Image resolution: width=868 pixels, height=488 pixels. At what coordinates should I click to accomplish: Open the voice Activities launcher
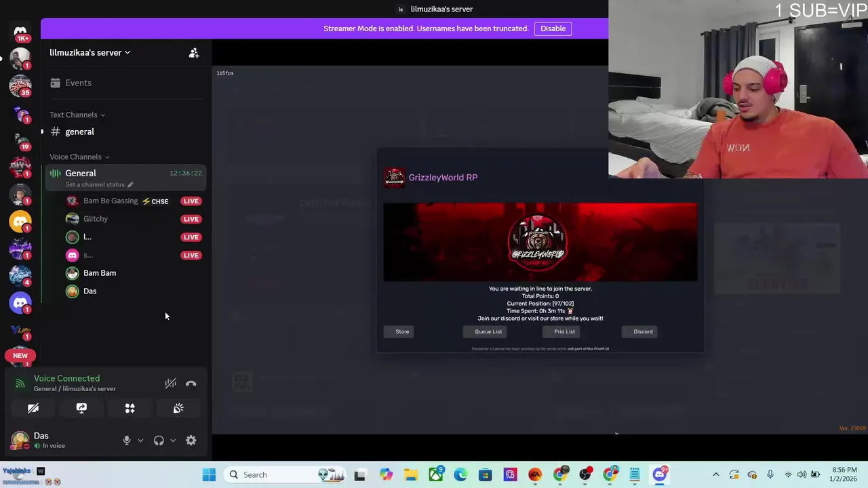[130, 408]
